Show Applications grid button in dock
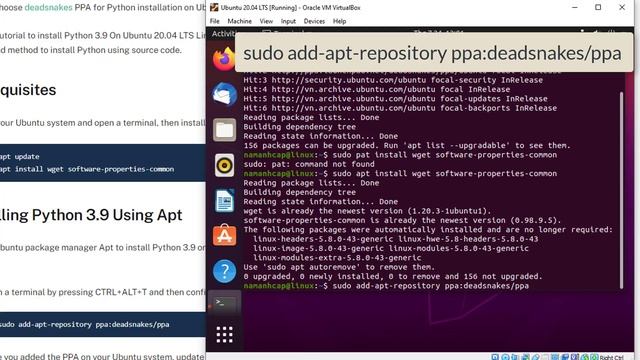 click(x=224, y=335)
